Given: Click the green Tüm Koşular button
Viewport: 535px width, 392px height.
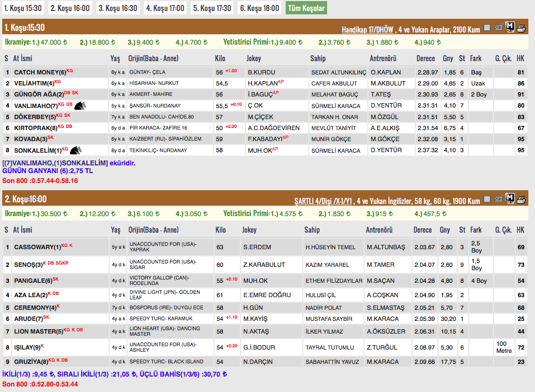Looking at the screenshot, I should (x=306, y=8).
